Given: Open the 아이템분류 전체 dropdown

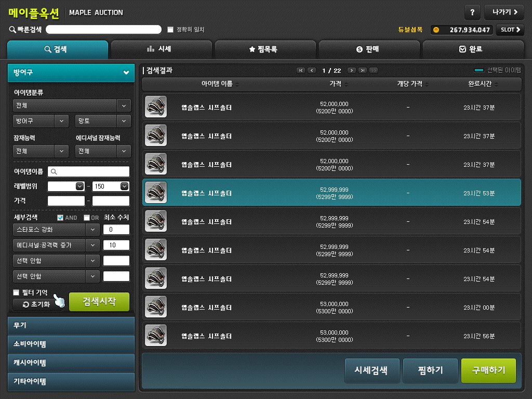Looking at the screenshot, I should coord(72,105).
